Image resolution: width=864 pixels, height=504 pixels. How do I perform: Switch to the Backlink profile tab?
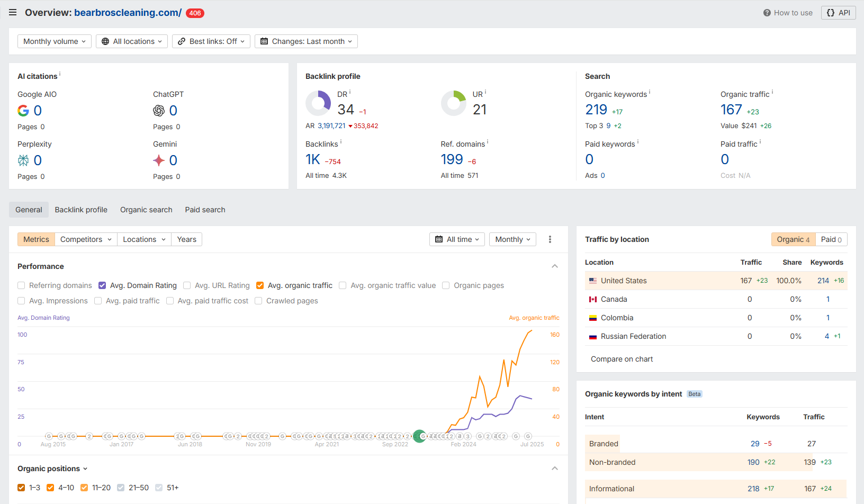click(x=81, y=210)
